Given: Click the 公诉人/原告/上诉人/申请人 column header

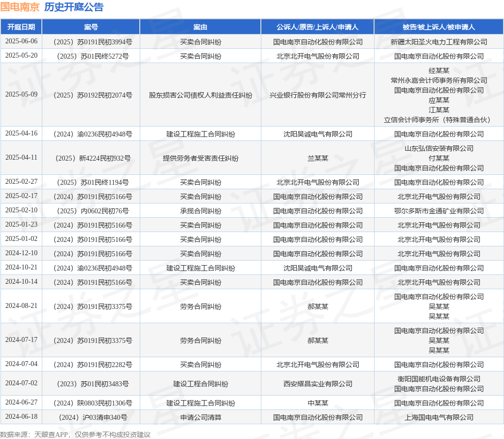Looking at the screenshot, I should click(x=317, y=27).
